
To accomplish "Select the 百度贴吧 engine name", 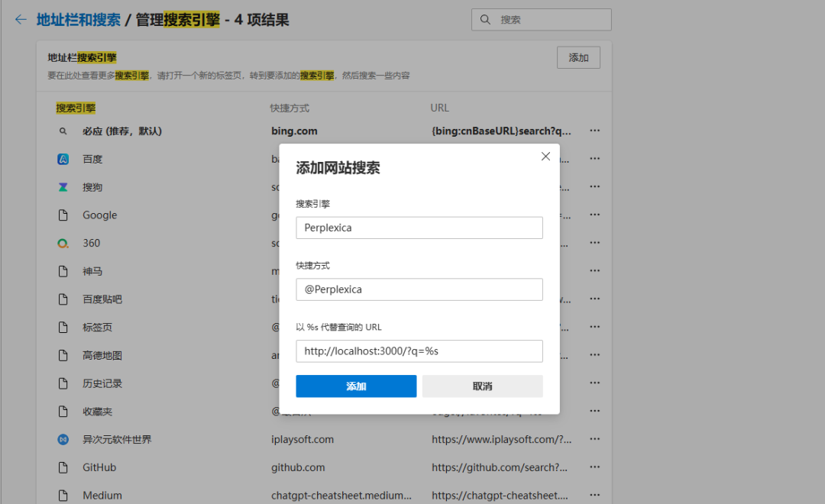I will pos(102,299).
